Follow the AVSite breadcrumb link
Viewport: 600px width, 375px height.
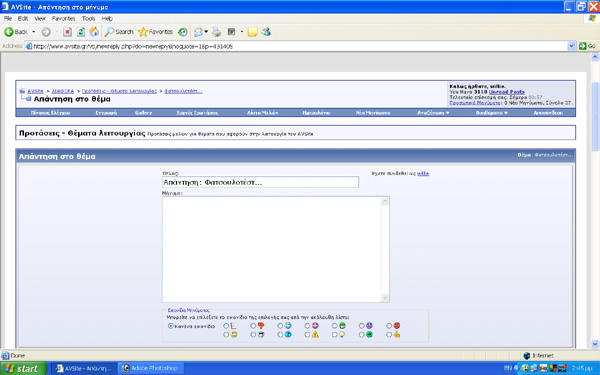click(35, 91)
